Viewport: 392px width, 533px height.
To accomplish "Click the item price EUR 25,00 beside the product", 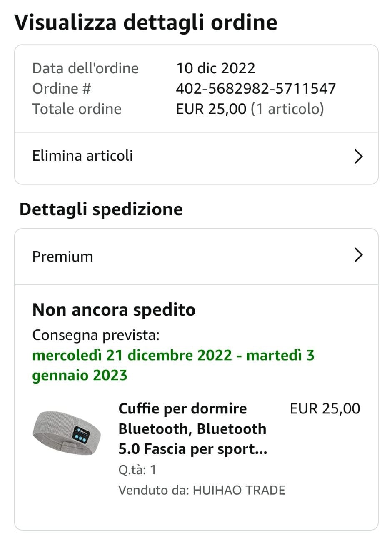I will 325,409.
